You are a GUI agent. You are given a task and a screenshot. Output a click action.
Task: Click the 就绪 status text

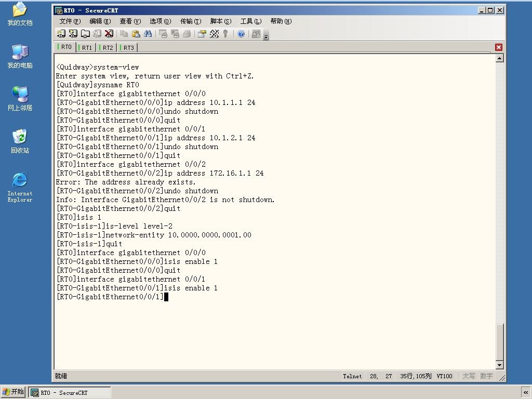61,376
